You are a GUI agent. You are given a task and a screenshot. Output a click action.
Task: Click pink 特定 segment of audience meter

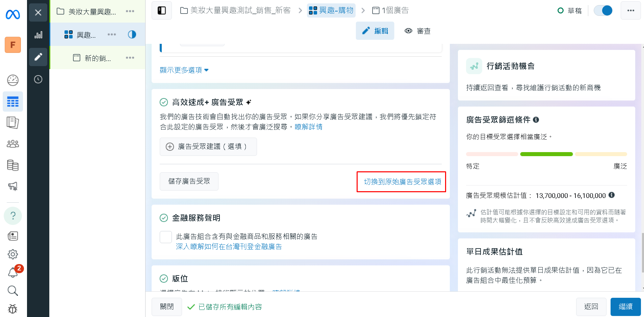pyautogui.click(x=492, y=154)
